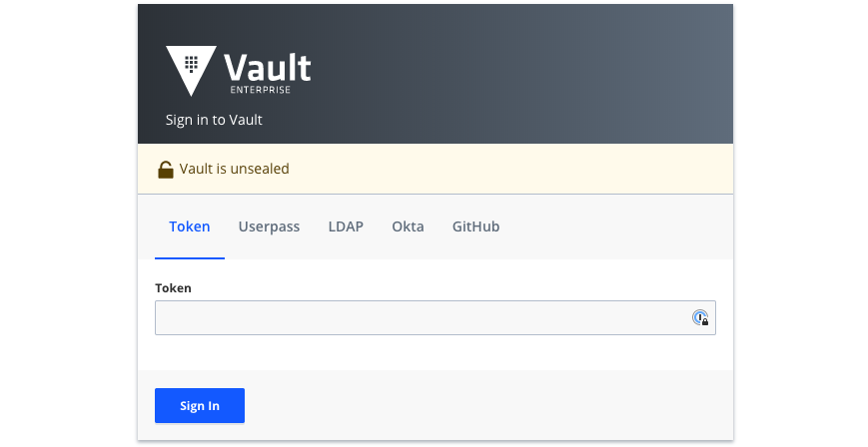
Task: Click the "Sign in to Vault" heading
Action: tap(214, 120)
